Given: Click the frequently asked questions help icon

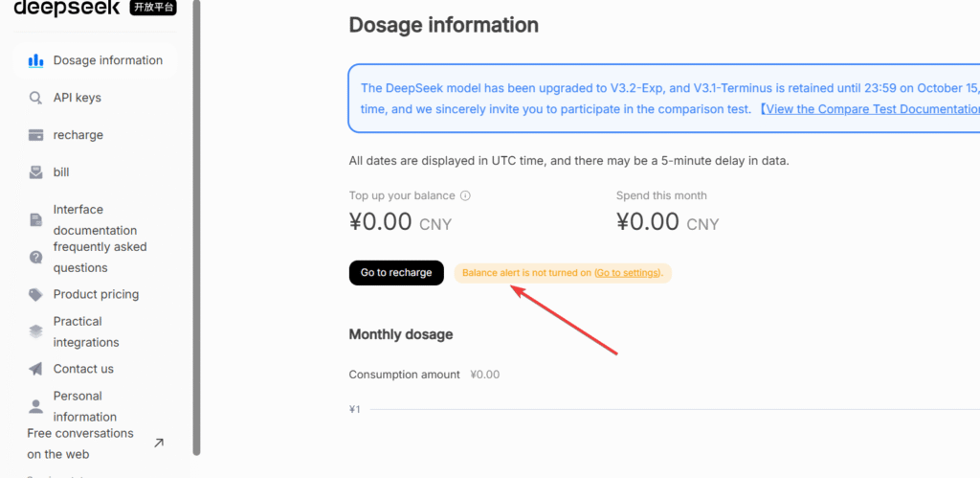Looking at the screenshot, I should [x=36, y=257].
